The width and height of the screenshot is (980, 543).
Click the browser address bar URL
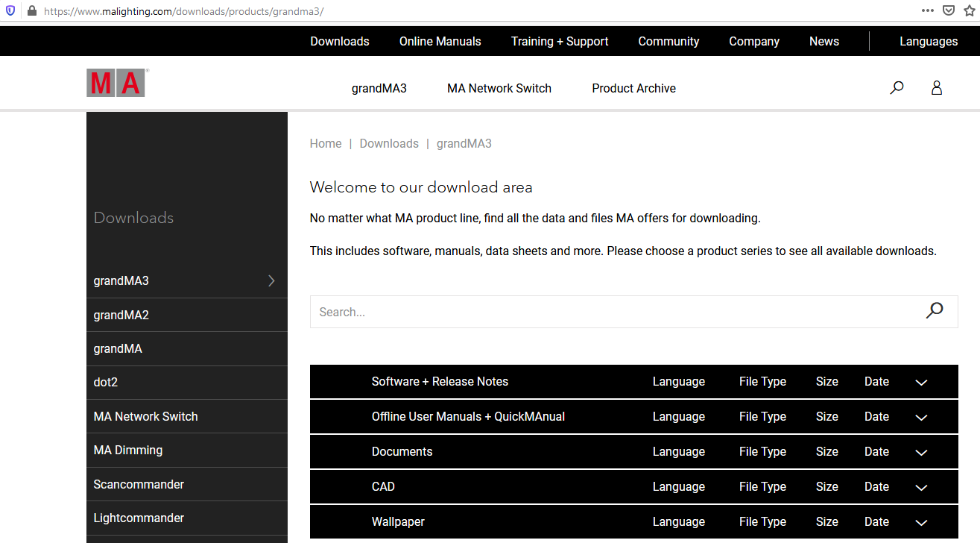pyautogui.click(x=183, y=11)
